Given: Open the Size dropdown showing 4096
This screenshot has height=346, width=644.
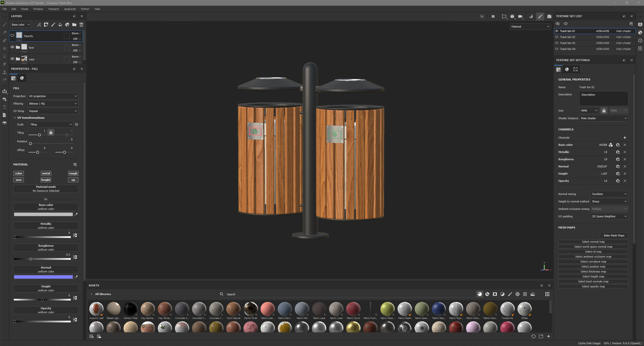Looking at the screenshot, I should 589,110.
